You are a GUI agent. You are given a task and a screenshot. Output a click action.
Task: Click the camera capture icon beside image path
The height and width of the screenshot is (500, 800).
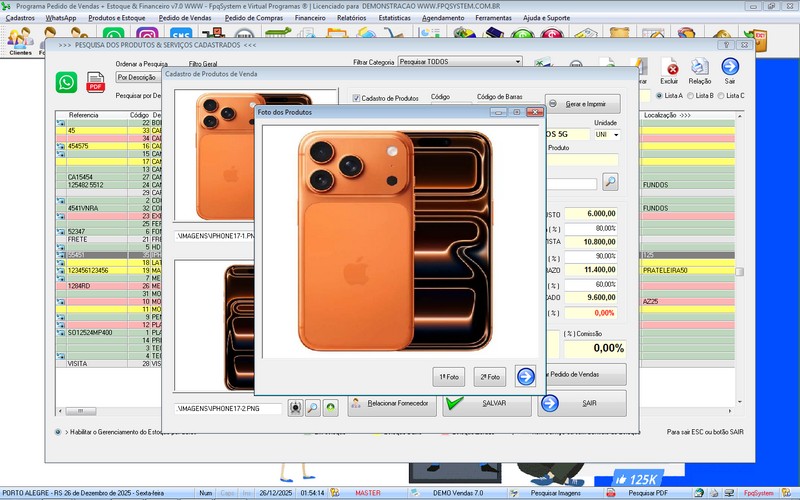coord(295,408)
